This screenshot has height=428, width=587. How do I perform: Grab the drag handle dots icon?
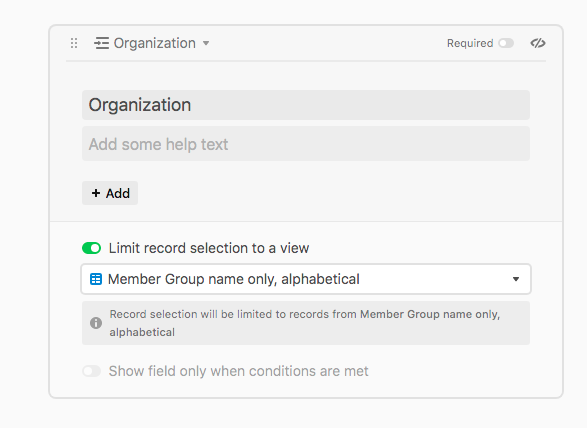point(74,43)
